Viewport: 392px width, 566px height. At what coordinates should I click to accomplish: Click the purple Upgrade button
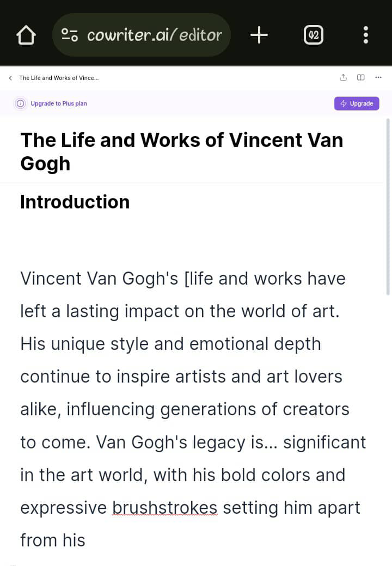click(357, 103)
